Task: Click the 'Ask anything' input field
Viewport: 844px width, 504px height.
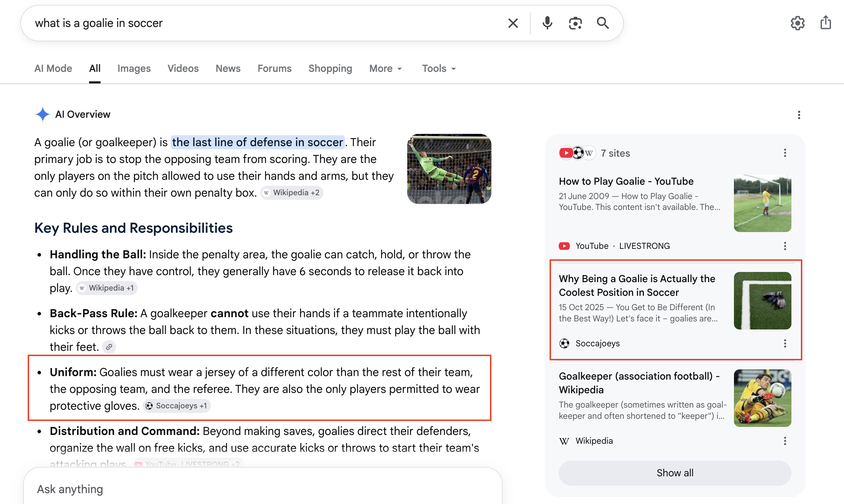Action: coord(263,489)
